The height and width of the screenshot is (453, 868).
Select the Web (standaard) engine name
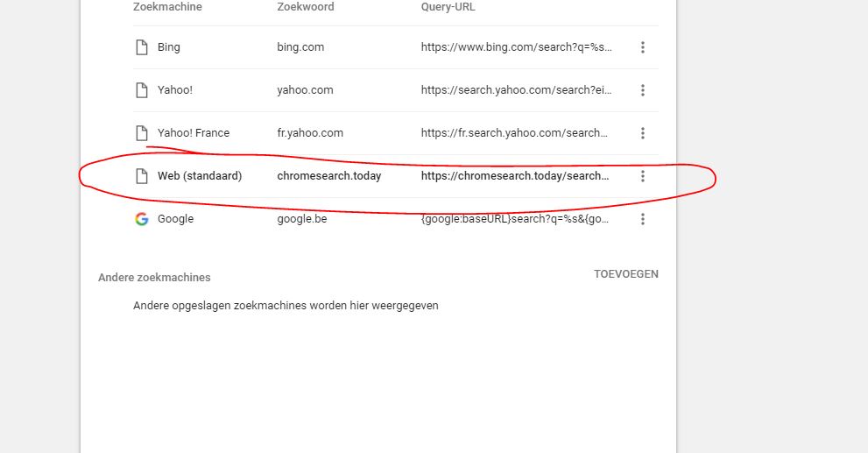coord(200,176)
